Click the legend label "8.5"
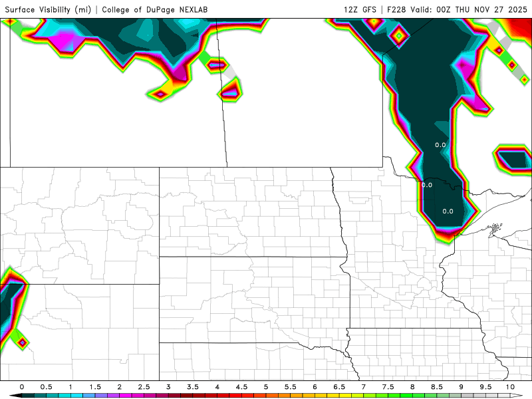 (x=437, y=387)
